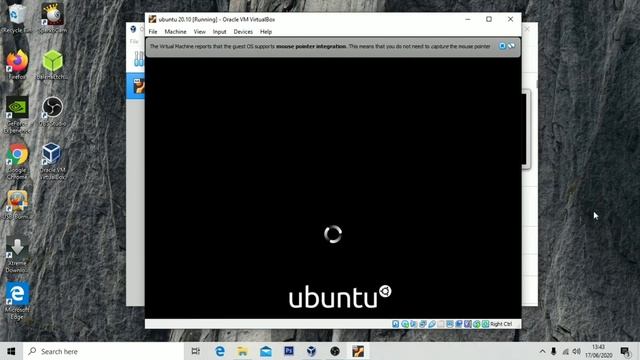Dismiss the mouse pointer integration notification
The height and width of the screenshot is (360, 640).
tap(502, 46)
